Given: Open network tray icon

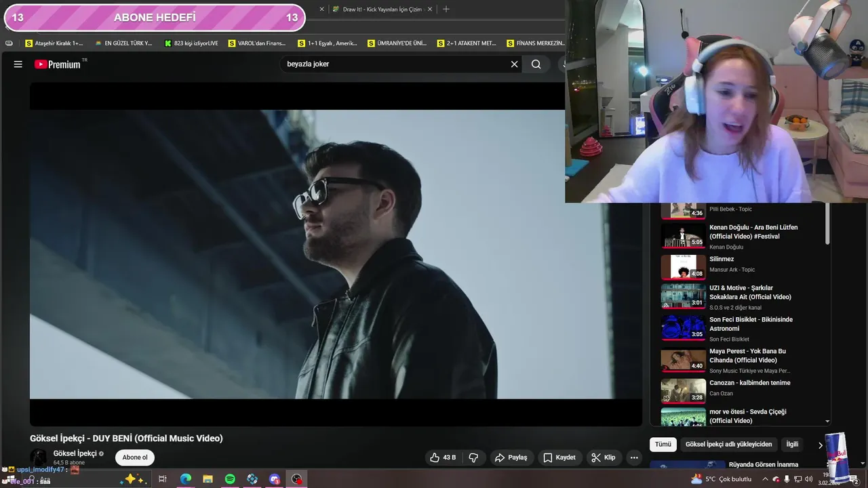Looking at the screenshot, I should 797,479.
